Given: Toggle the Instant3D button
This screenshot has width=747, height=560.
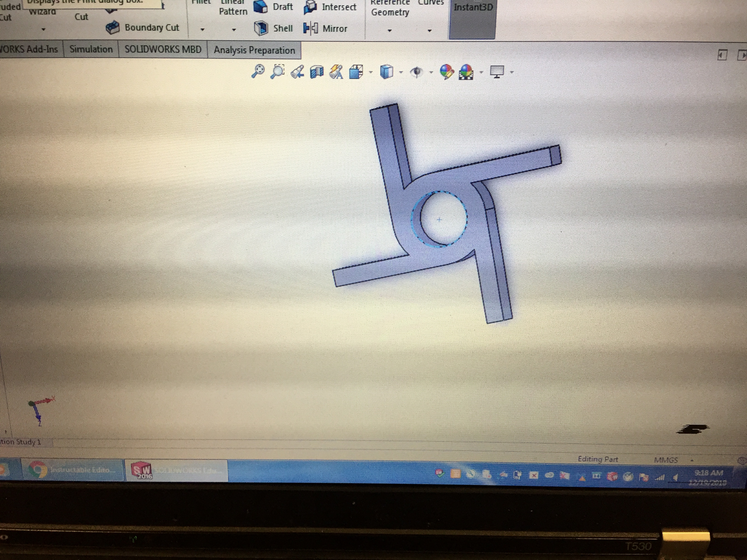Looking at the screenshot, I should tap(472, 13).
